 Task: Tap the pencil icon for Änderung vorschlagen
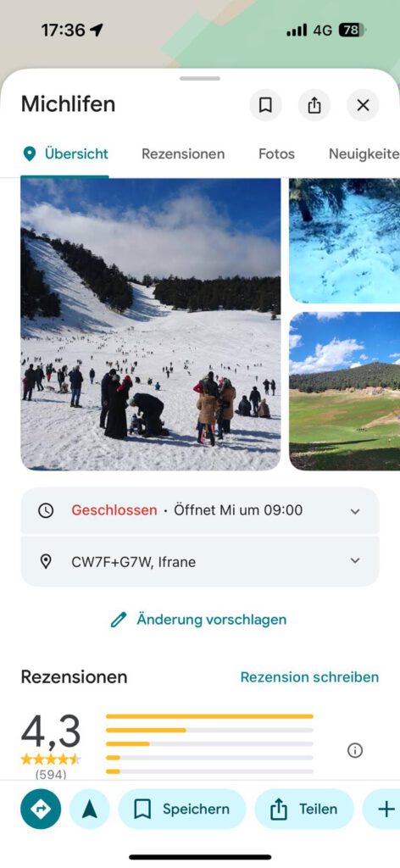(x=119, y=620)
